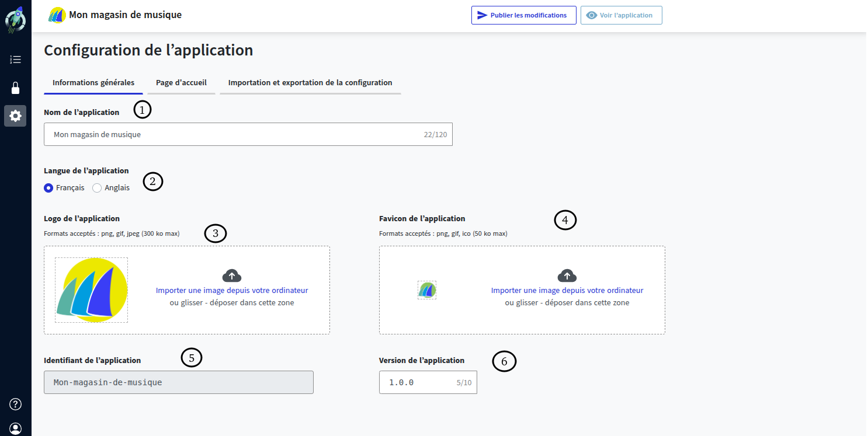Click the current logo thumbnail preview
The image size is (868, 436).
(x=91, y=289)
